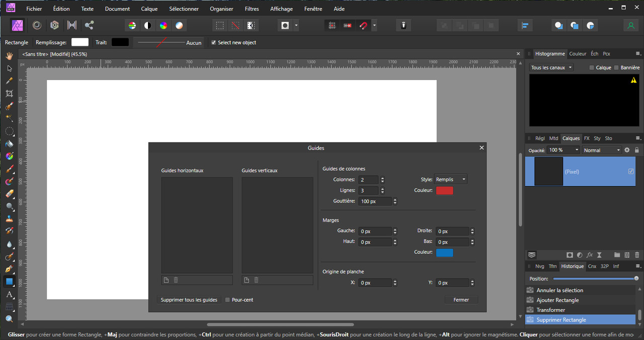
Task: Click the blue Marges Couleur swatch
Action: pyautogui.click(x=444, y=252)
